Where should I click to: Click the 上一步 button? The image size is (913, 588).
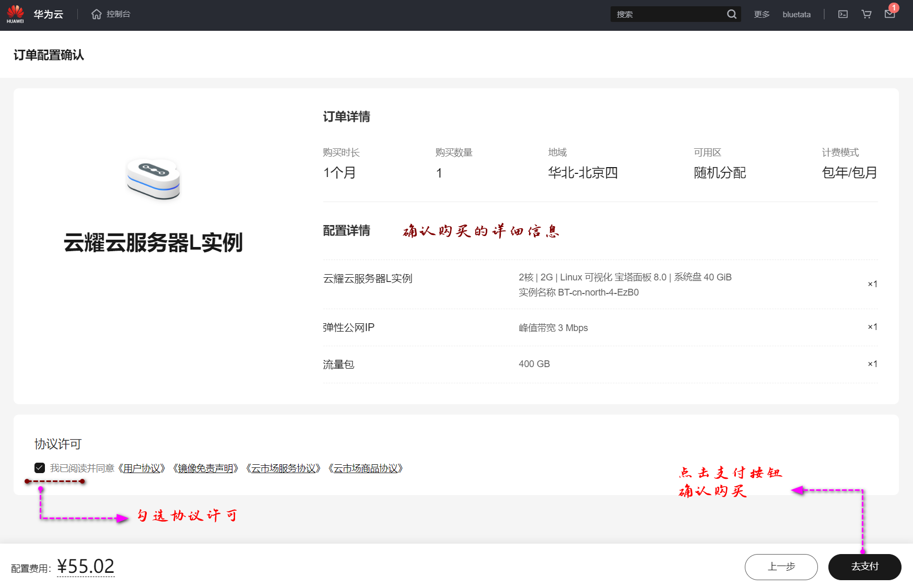781,567
